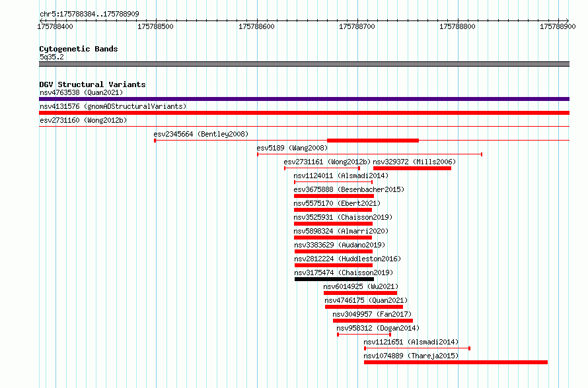
Task: Select the red bar under nsv3049957
Action: (373, 321)
